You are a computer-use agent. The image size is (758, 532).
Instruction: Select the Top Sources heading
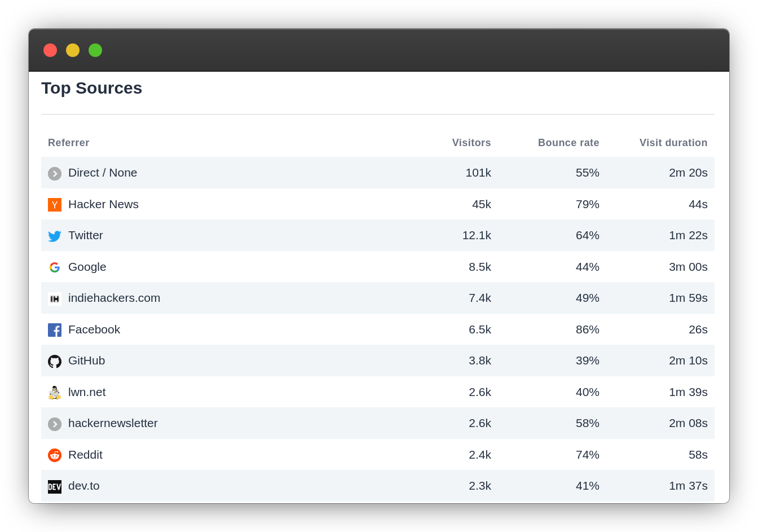coord(91,88)
